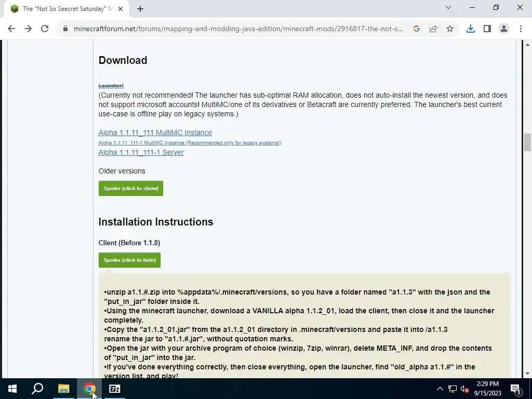The width and height of the screenshot is (532, 399).
Task: Open Chrome three-dot menu
Action: pos(521,29)
